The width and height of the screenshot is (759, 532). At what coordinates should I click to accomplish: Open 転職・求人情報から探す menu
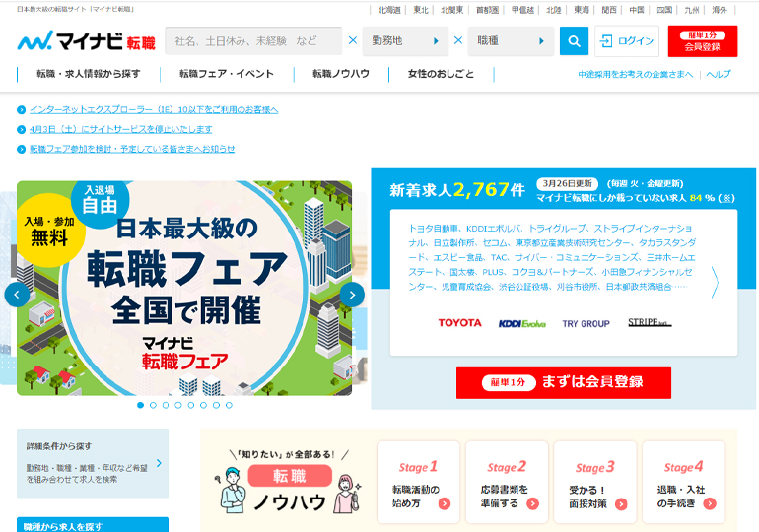point(88,74)
